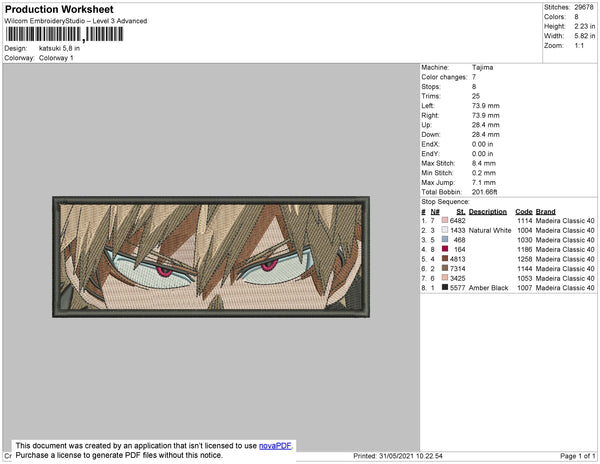This screenshot has height=464, width=600.
Task: Select the crimson swatch for thread 164
Action: (445, 249)
